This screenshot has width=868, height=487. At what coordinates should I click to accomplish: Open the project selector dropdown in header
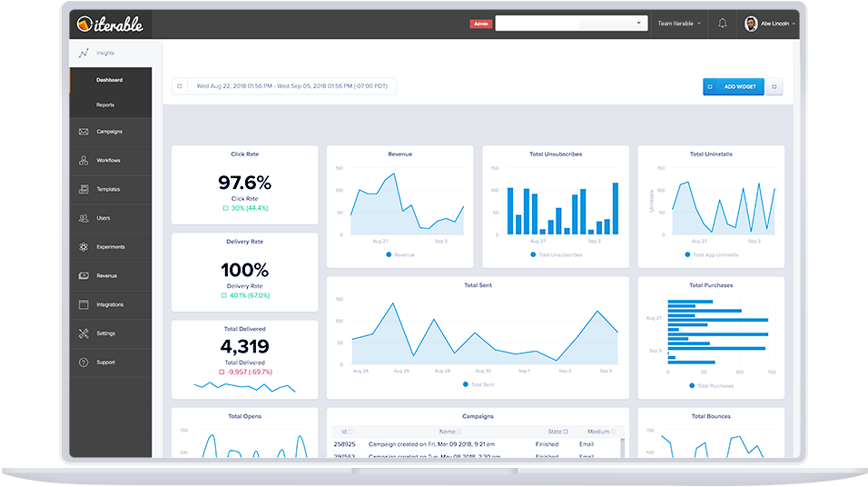(x=571, y=24)
